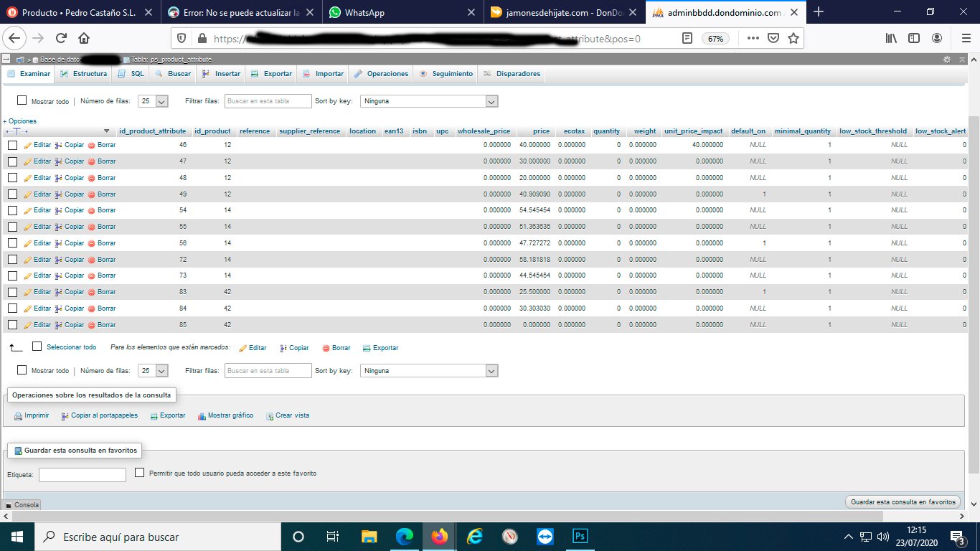This screenshot has width=980, height=551.
Task: Select checkbox for row id 49
Action: coord(12,194)
